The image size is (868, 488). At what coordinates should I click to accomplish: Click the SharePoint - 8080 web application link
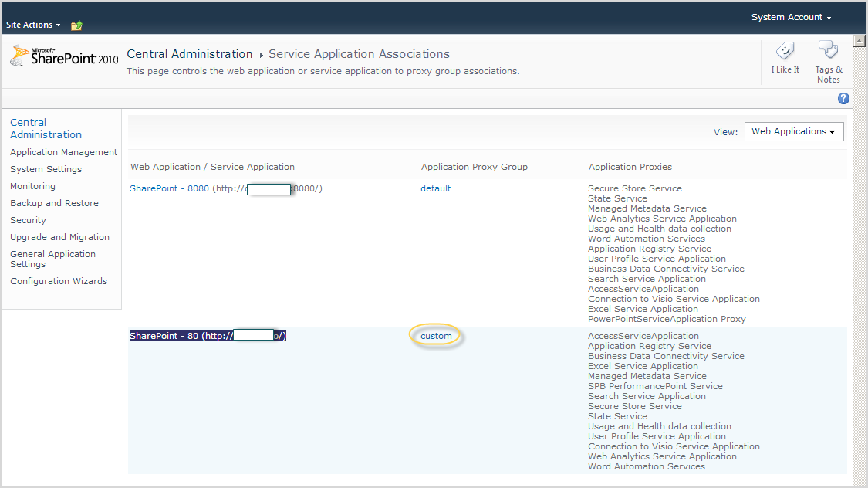[x=170, y=188]
